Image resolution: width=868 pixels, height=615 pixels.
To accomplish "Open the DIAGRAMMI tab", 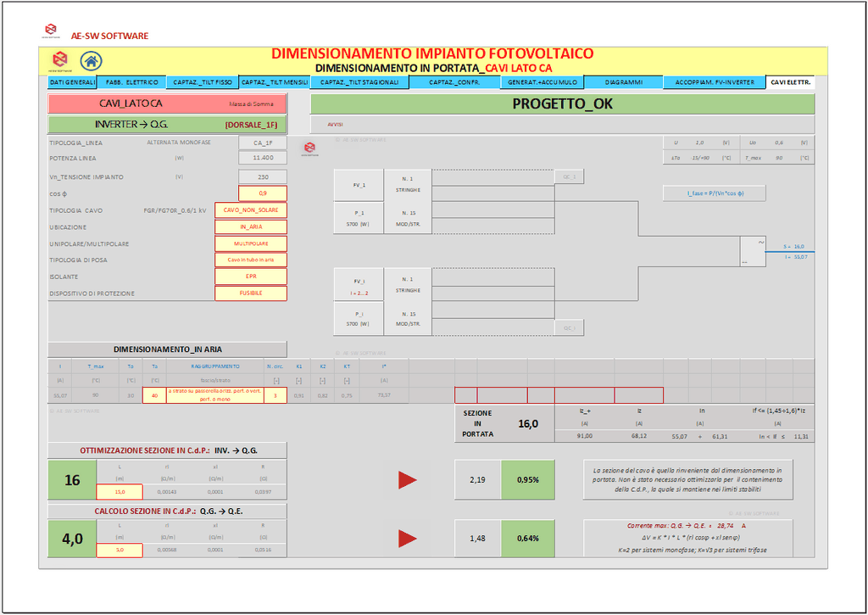I will [623, 83].
